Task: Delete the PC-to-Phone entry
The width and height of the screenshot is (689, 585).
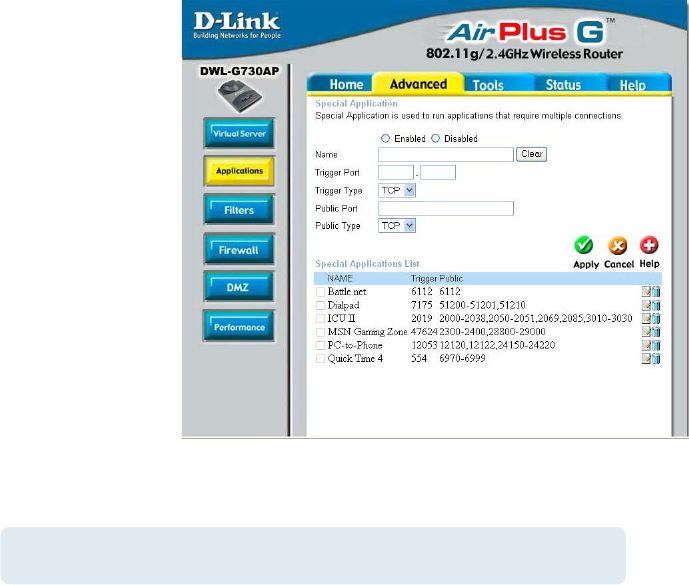Action: click(656, 345)
